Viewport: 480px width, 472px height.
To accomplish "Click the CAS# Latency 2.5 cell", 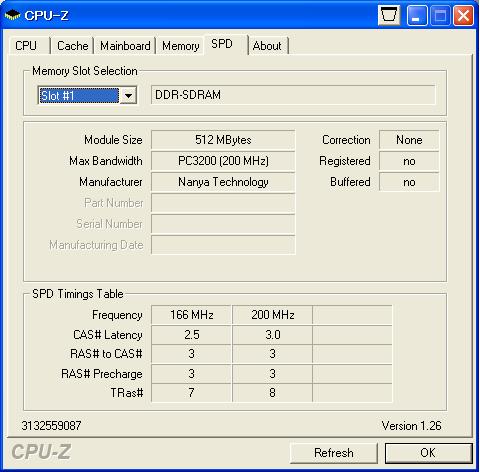I will coord(191,335).
